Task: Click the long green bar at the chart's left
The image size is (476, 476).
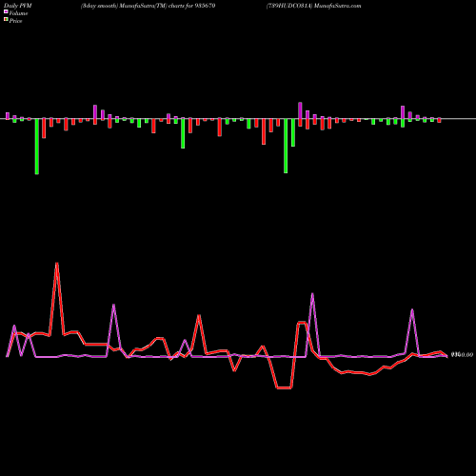Action: pyautogui.click(x=37, y=147)
